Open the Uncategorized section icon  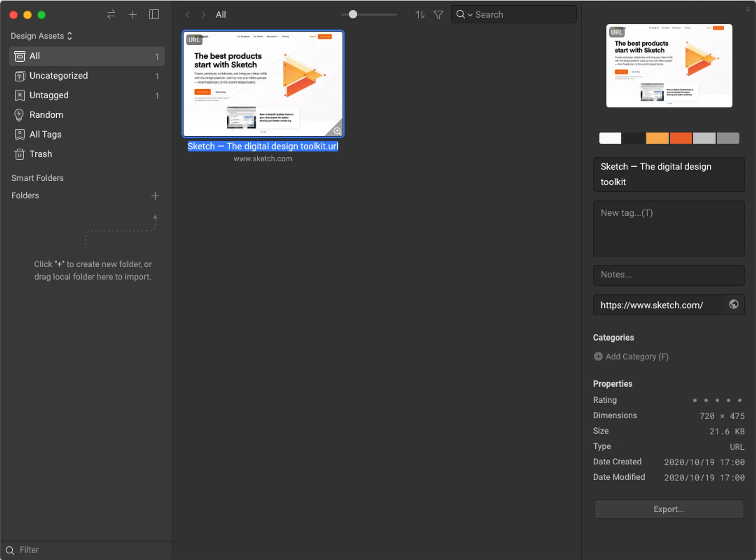[19, 76]
